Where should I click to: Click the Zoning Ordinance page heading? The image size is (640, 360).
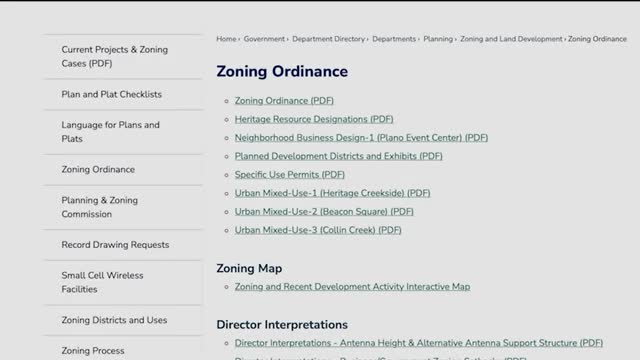click(282, 71)
